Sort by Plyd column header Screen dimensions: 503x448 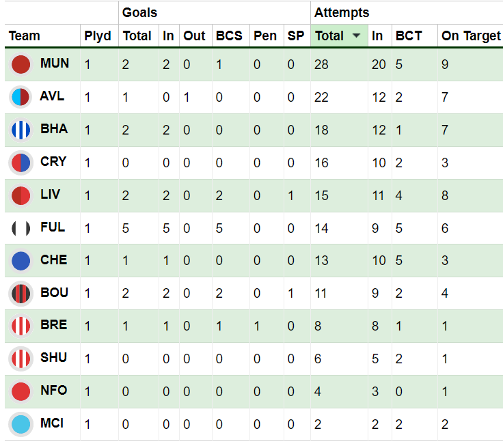coord(98,36)
